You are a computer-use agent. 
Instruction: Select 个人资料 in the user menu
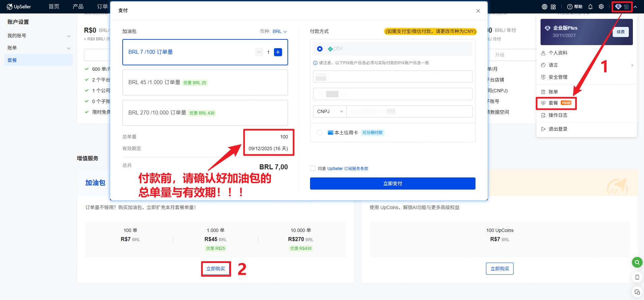tap(558, 53)
